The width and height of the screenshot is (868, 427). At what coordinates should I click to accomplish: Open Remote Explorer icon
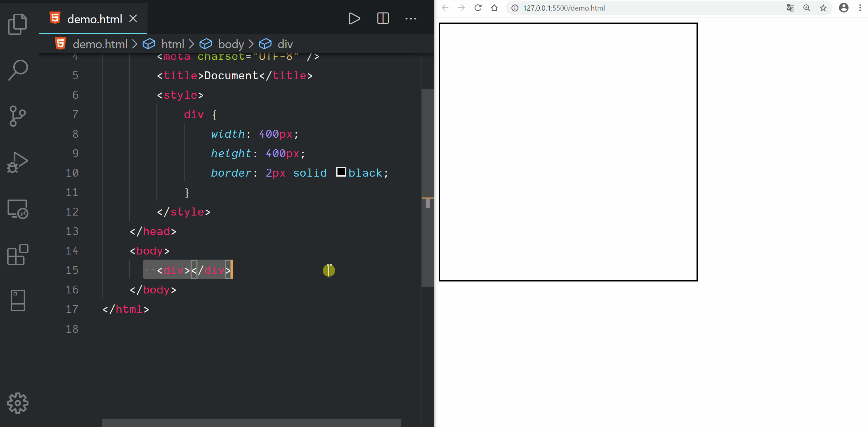click(x=17, y=209)
